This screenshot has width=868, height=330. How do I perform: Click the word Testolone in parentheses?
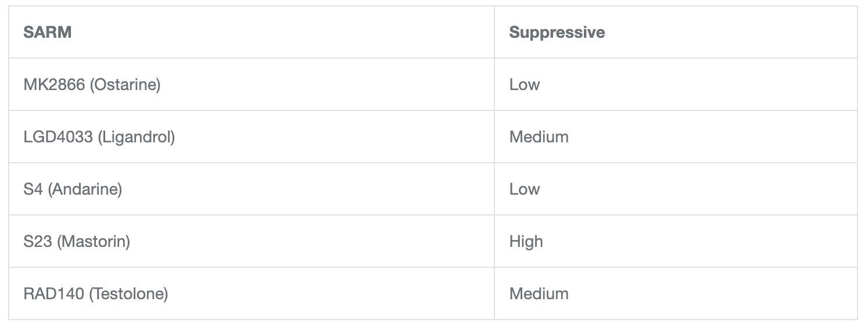pos(128,294)
